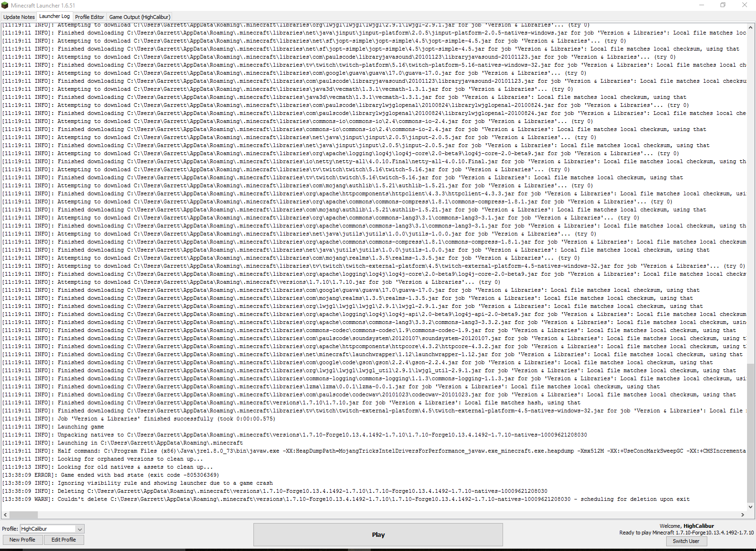Click the 'Looking for orphaned versions' line
The image size is (756, 551).
pos(103,459)
